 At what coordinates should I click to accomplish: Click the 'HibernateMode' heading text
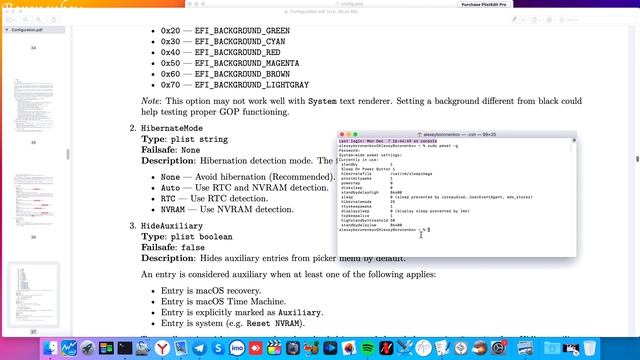click(172, 128)
